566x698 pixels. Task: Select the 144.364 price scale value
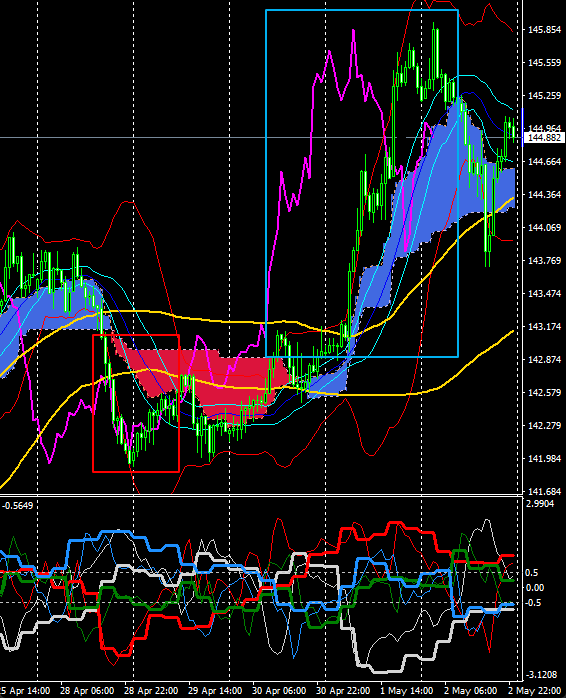tap(545, 195)
